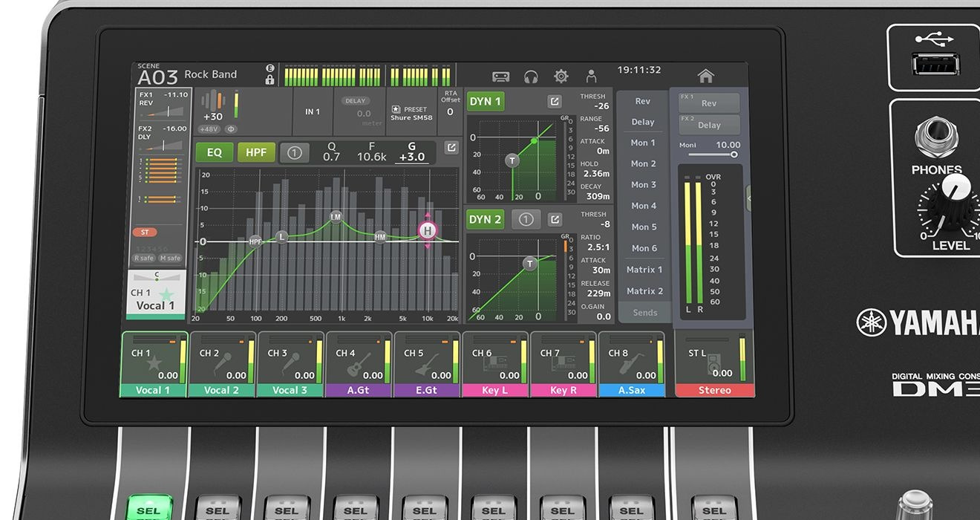Select CH 4 A.Gt acoustic guitar tile
The width and height of the screenshot is (980, 520).
pyautogui.click(x=359, y=364)
